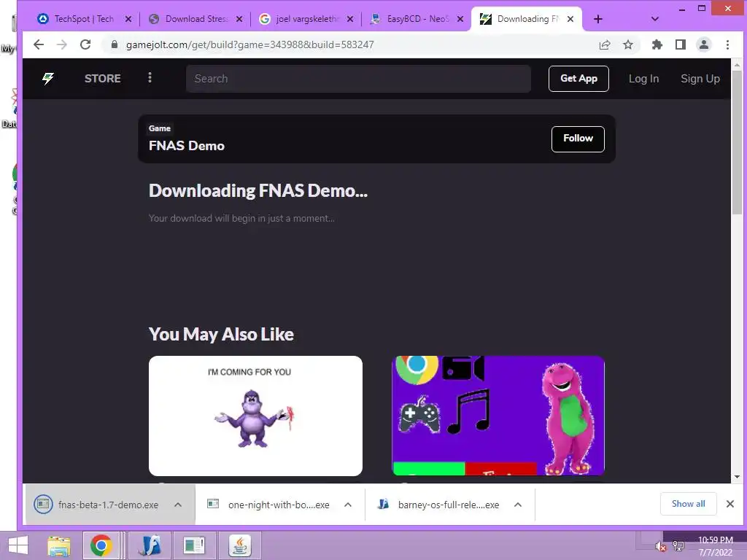Screen dimensions: 747x560
Task: Open a new browser tab
Action: [x=598, y=19]
